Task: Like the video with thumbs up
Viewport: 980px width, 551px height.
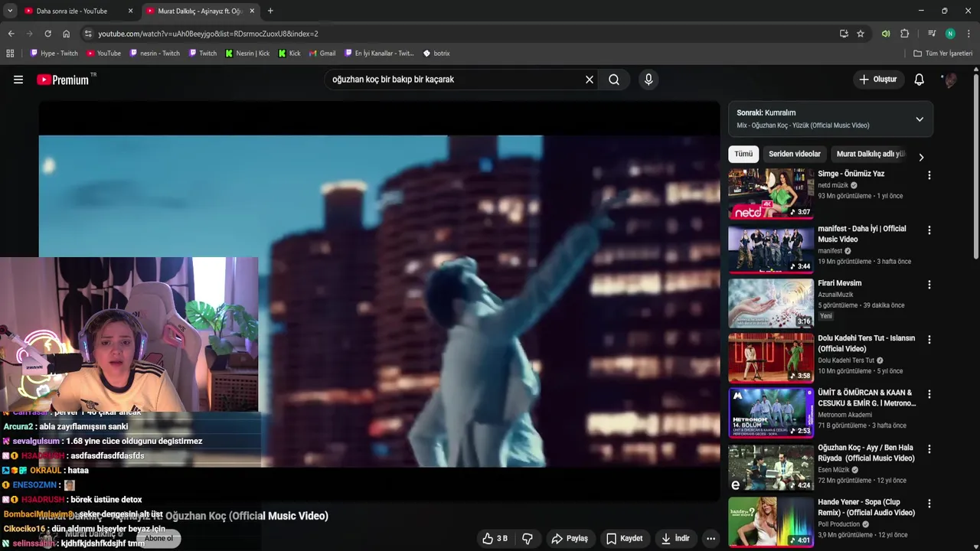Action: click(x=495, y=539)
